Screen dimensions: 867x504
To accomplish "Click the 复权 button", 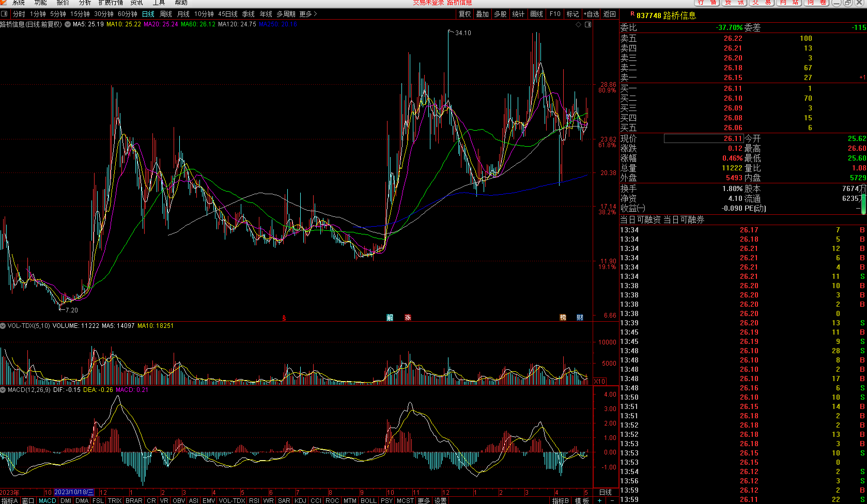I will [x=465, y=14].
